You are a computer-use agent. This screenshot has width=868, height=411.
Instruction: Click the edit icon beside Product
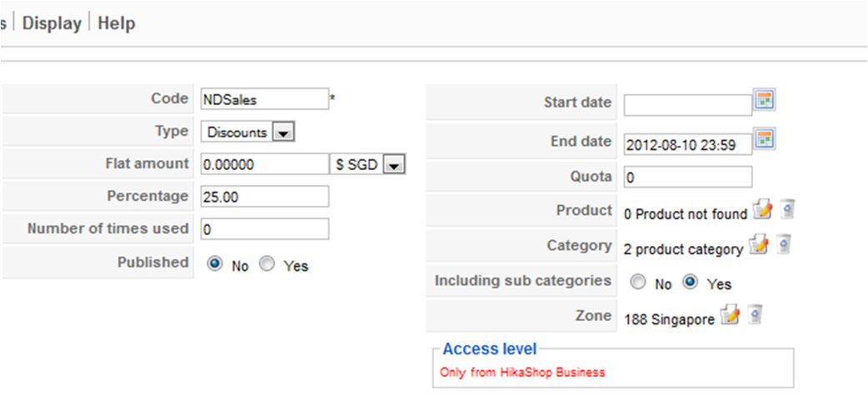click(761, 210)
